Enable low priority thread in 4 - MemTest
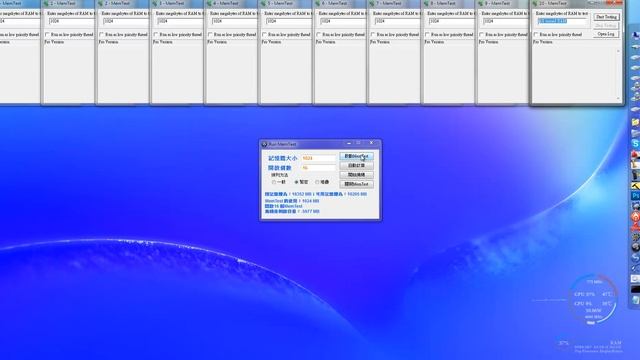The image size is (640, 360). tap(210, 35)
